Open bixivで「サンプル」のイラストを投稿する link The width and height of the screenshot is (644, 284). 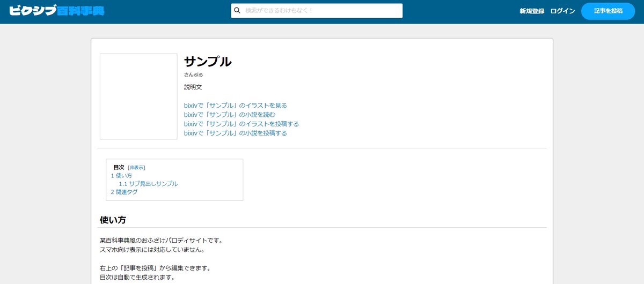241,124
